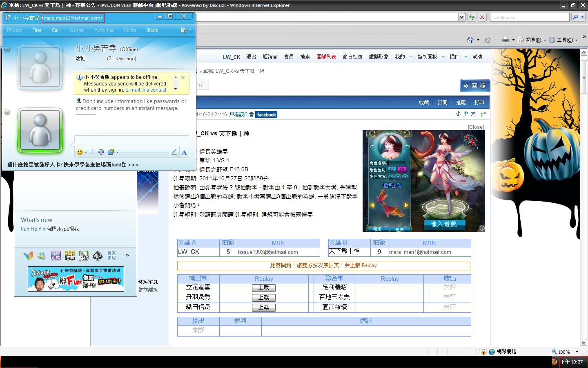Click the Live Search input field
Viewport: 588px width, 368px height.
tap(529, 17)
